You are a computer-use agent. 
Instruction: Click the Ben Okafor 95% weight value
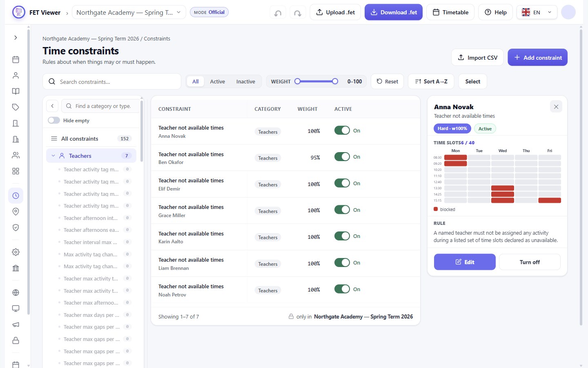click(x=315, y=157)
